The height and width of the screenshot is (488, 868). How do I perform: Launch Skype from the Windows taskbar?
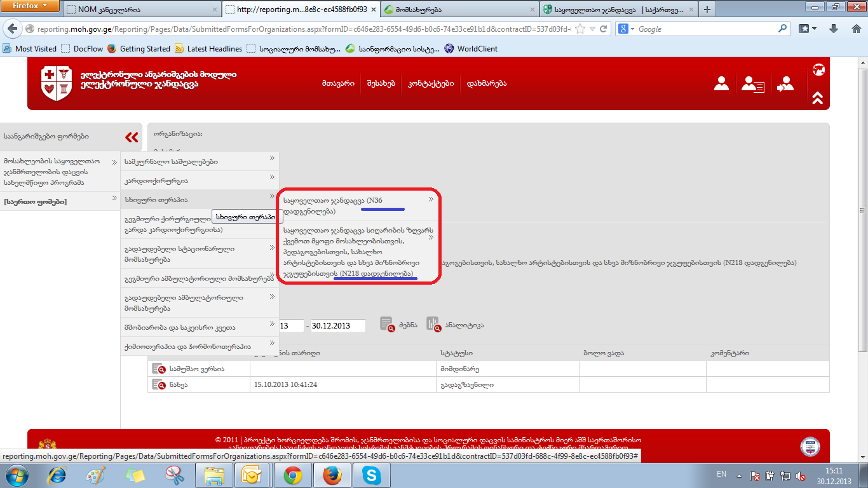click(x=370, y=475)
